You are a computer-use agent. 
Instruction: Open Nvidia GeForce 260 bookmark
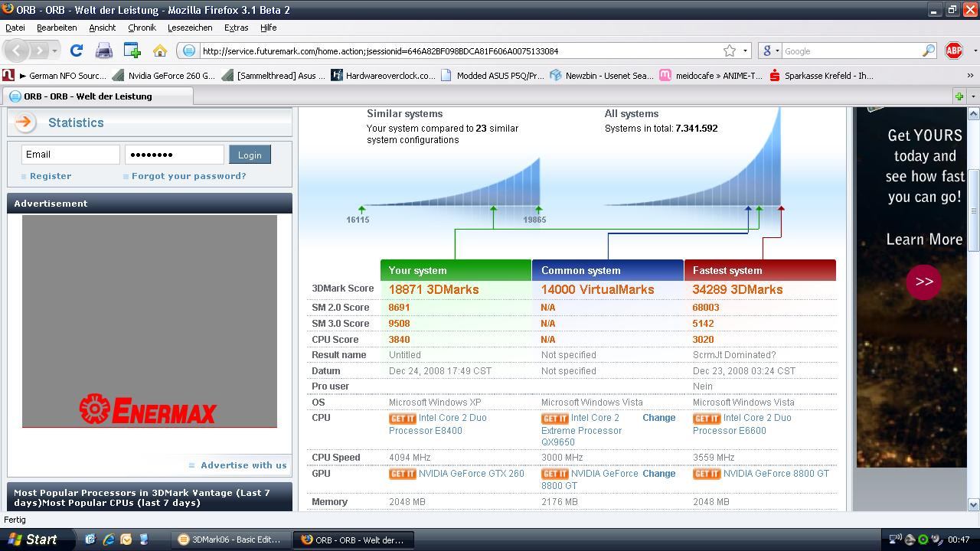[164, 76]
